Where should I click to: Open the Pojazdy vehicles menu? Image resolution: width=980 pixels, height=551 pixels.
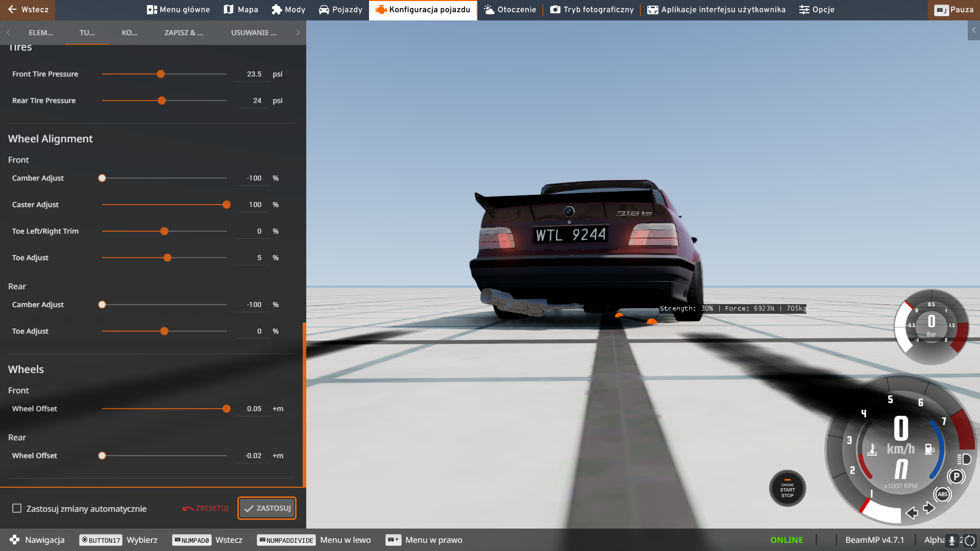[x=340, y=10]
